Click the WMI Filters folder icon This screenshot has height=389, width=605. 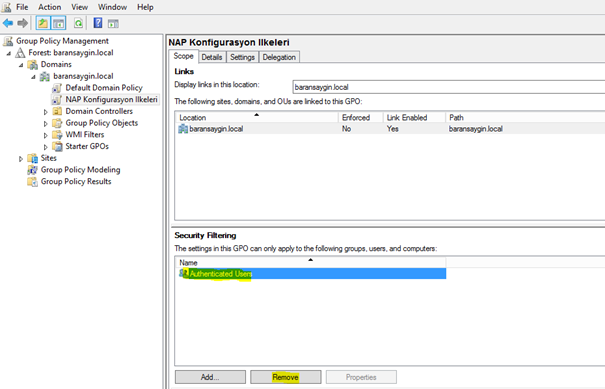pyautogui.click(x=57, y=135)
